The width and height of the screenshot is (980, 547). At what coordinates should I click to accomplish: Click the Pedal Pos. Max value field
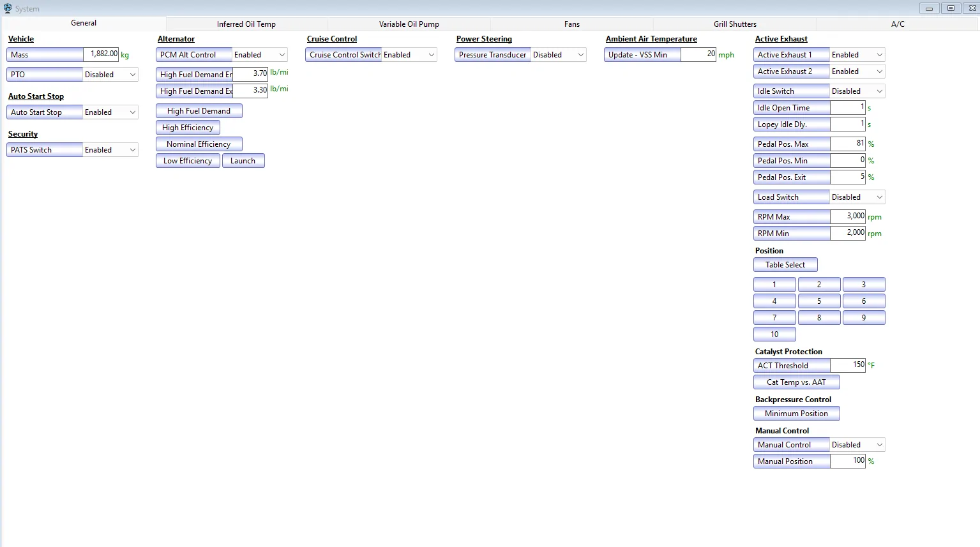pos(848,144)
